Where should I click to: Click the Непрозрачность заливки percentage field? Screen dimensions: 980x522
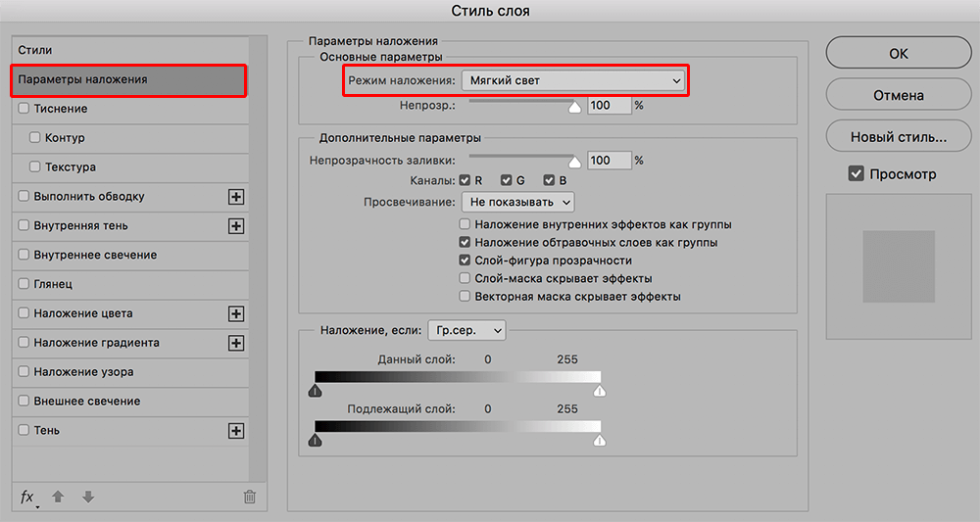pyautogui.click(x=610, y=161)
